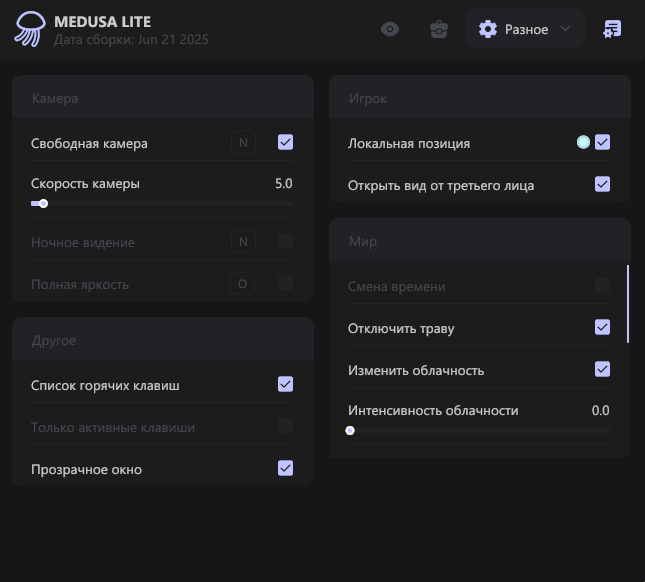Toggle the Прозрачное окно checkbox

286,468
